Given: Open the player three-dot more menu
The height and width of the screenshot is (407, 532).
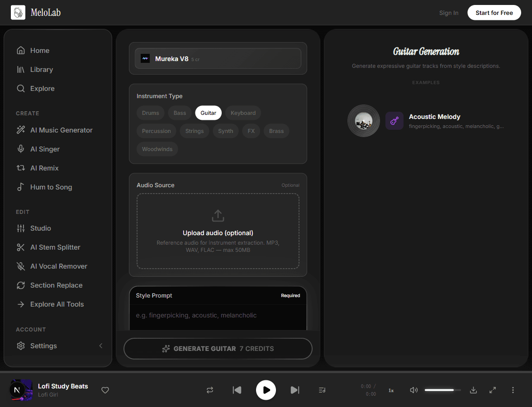Looking at the screenshot, I should click(x=513, y=390).
